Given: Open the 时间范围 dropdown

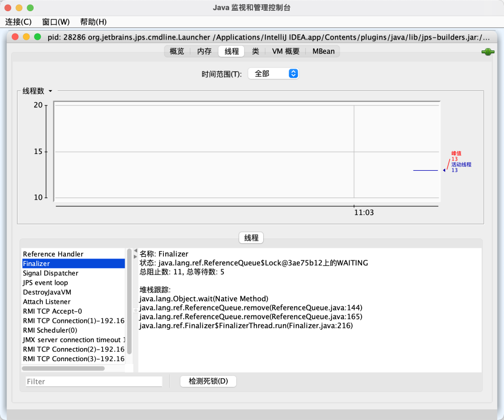Looking at the screenshot, I should click(273, 74).
